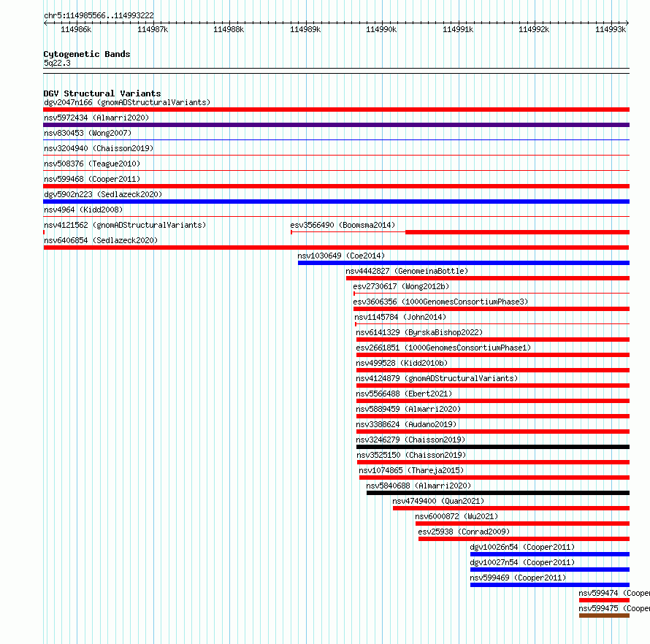Click the 114986k ruler position

[x=76, y=29]
